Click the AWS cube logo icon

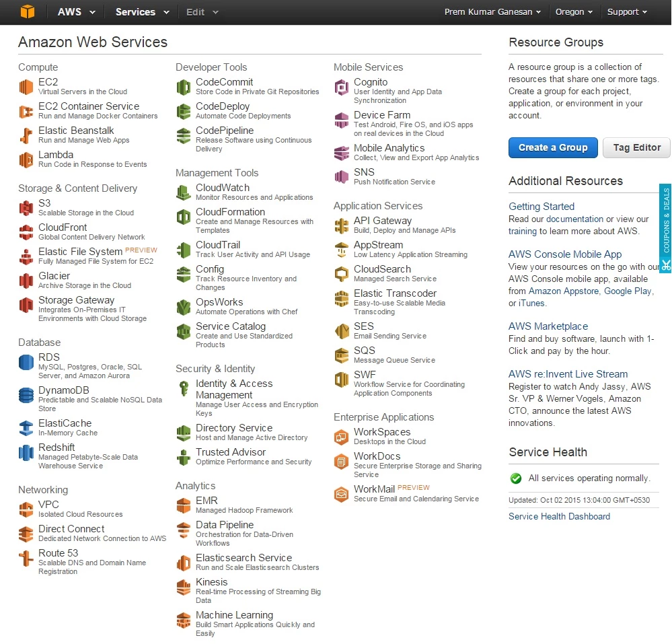[x=28, y=11]
